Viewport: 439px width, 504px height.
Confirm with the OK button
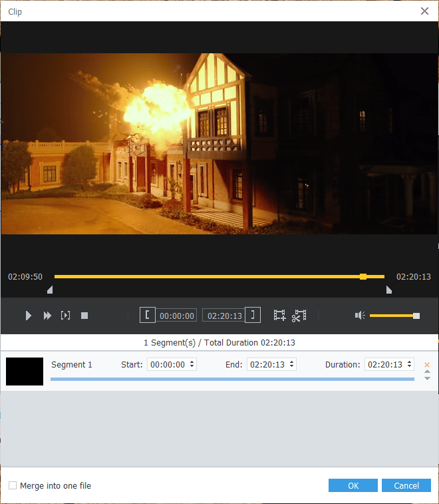coord(353,485)
